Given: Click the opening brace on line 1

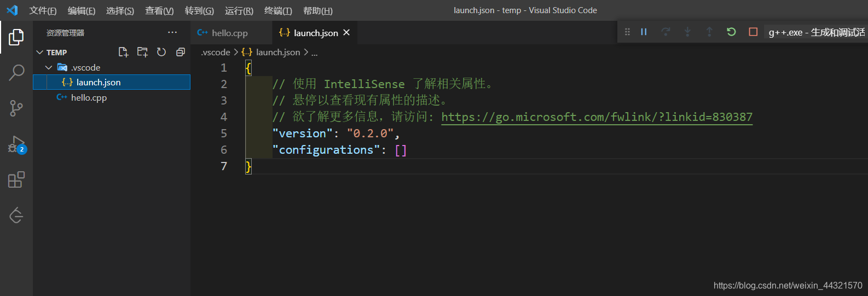Looking at the screenshot, I should tap(248, 68).
